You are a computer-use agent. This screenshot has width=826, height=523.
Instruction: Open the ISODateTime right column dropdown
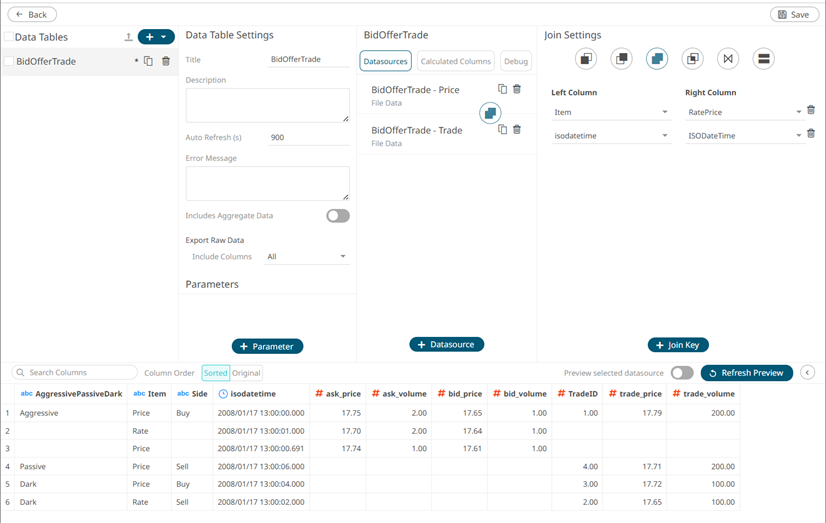pos(743,136)
